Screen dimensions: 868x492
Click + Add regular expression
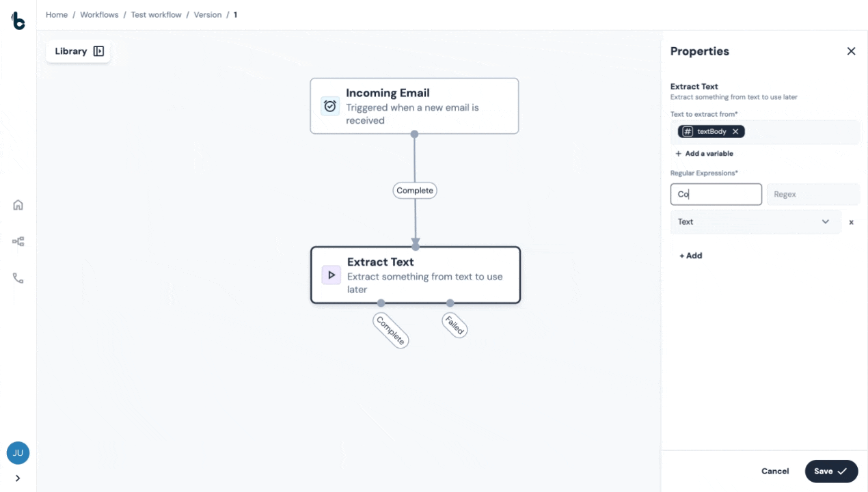691,256
